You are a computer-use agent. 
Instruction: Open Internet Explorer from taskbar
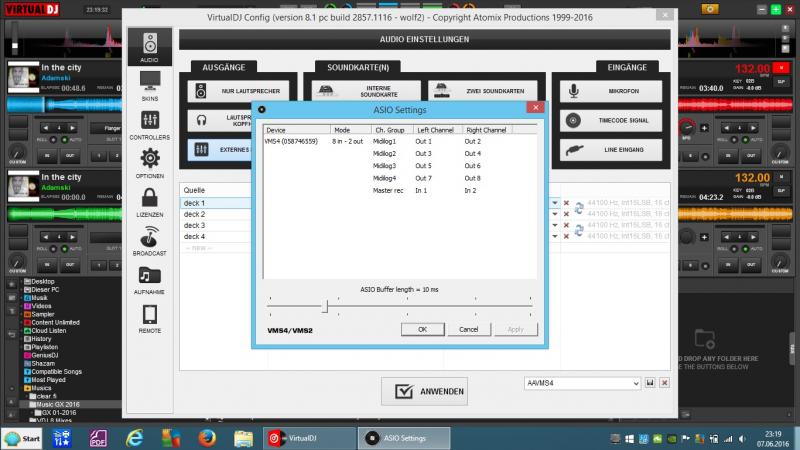coord(135,438)
